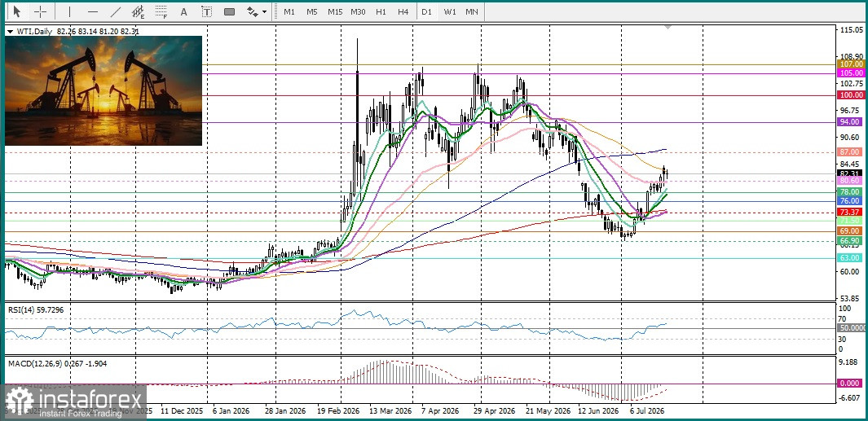Select the trendline drawing tool
Screen dimensions: 868x421
[116, 11]
